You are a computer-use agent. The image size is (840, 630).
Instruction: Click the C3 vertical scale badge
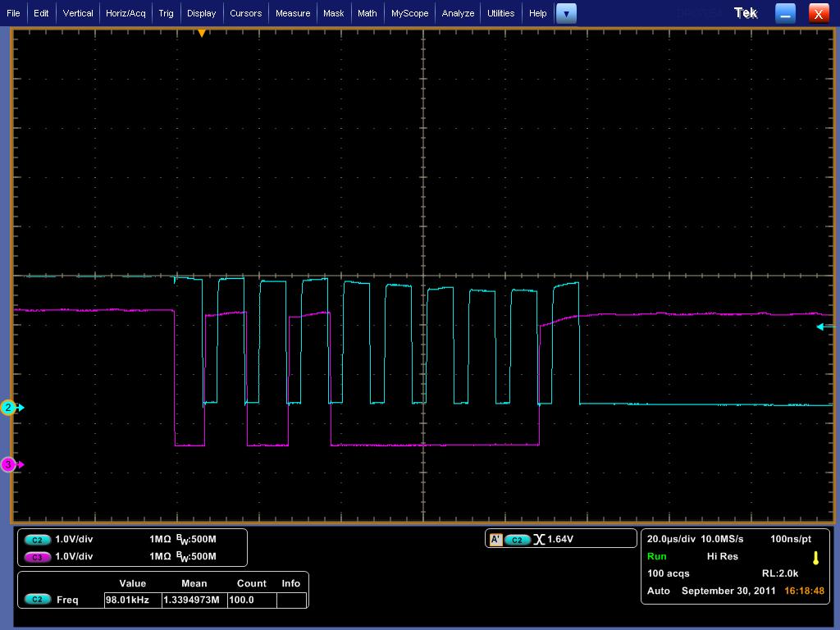[38, 557]
